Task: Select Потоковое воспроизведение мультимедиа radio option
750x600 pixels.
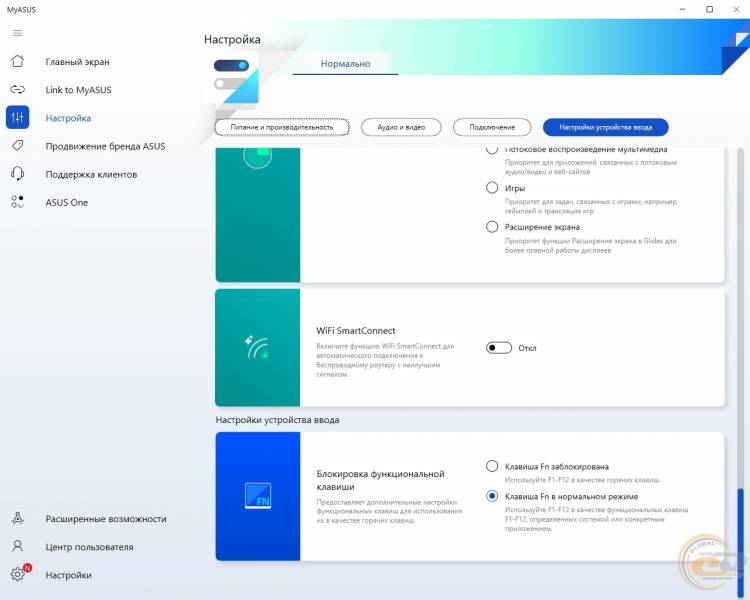Action: point(492,149)
